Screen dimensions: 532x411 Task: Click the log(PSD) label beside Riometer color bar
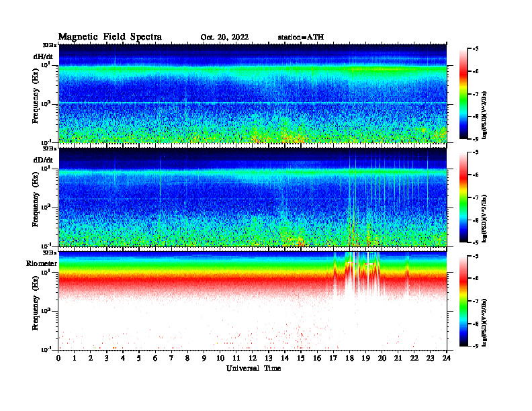click(485, 322)
